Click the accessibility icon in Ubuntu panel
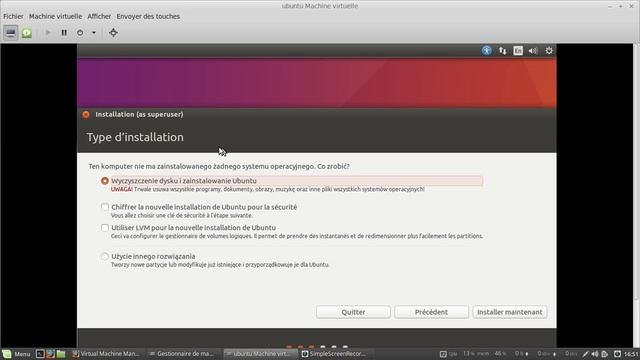640x360 pixels. [487, 51]
